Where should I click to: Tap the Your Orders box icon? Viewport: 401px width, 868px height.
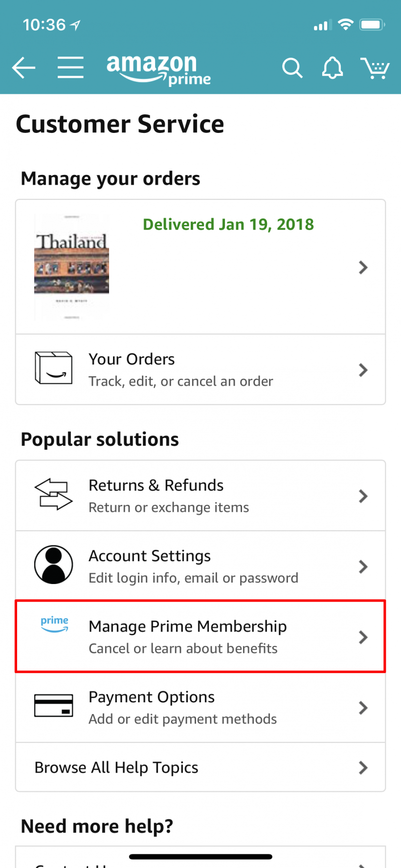(54, 368)
